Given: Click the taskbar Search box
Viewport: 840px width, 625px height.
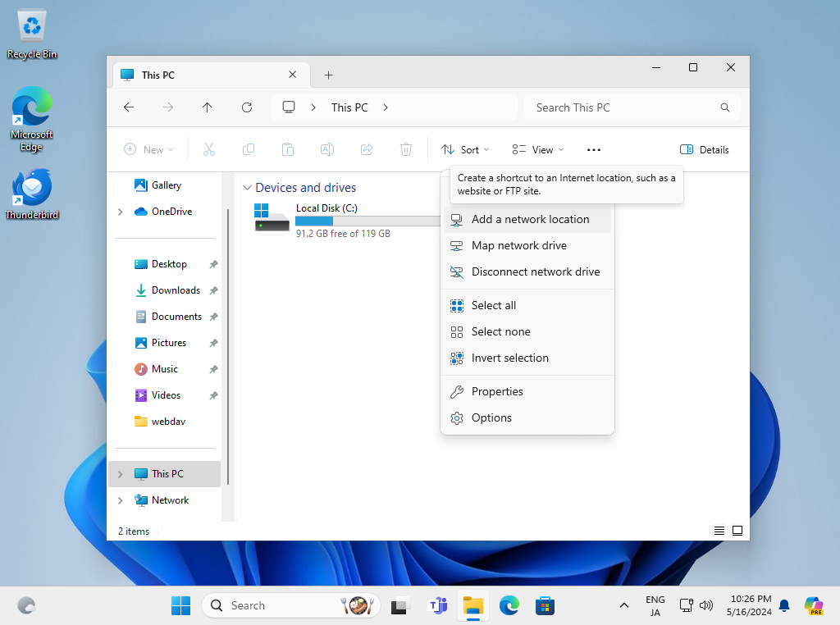Looking at the screenshot, I should coord(291,605).
